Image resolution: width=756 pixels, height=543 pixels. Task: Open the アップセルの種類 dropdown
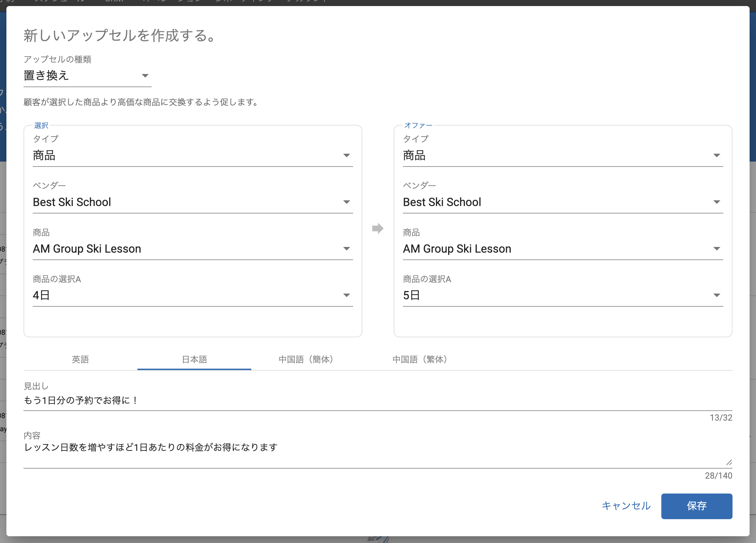(x=82, y=75)
